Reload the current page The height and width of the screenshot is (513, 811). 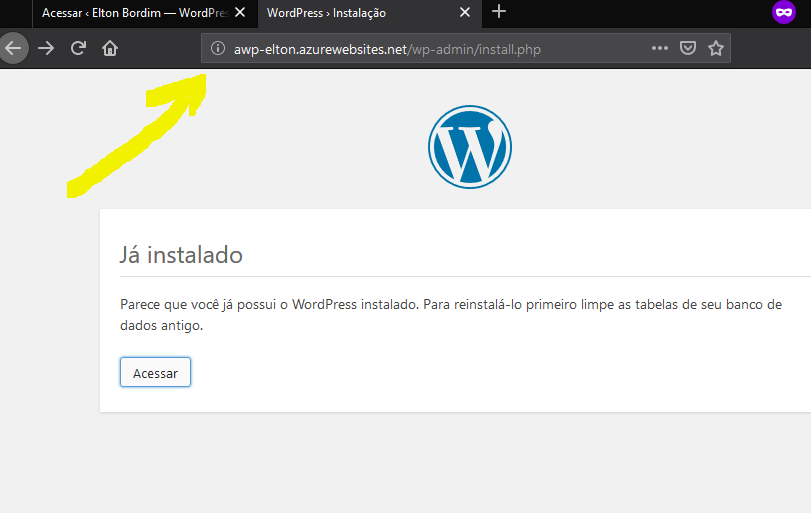click(78, 48)
